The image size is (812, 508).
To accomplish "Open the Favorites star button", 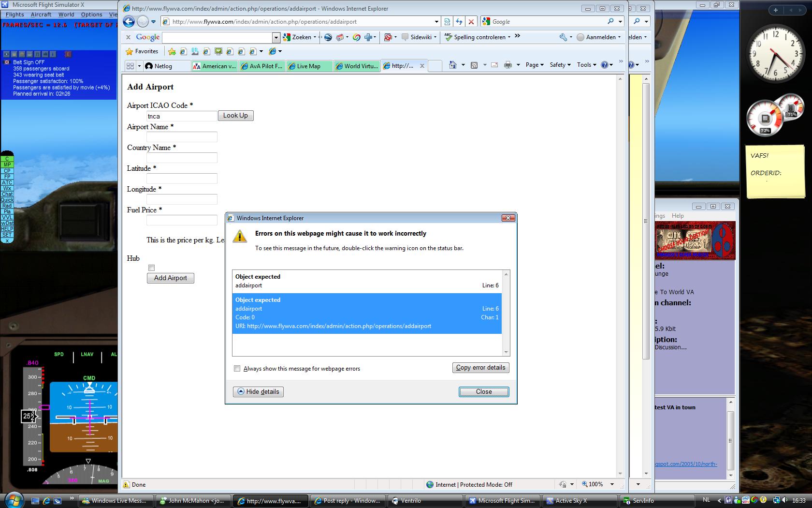I will point(142,51).
